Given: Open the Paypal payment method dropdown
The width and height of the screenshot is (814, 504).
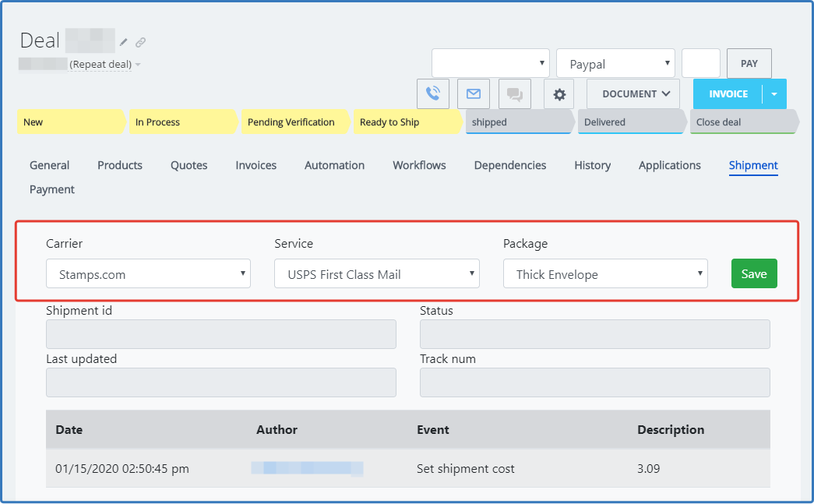Looking at the screenshot, I should 615,63.
